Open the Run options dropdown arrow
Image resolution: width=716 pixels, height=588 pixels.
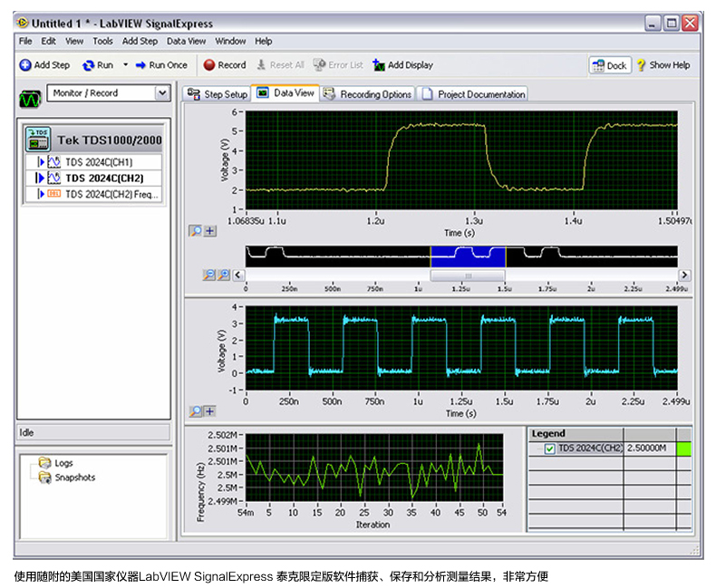126,65
